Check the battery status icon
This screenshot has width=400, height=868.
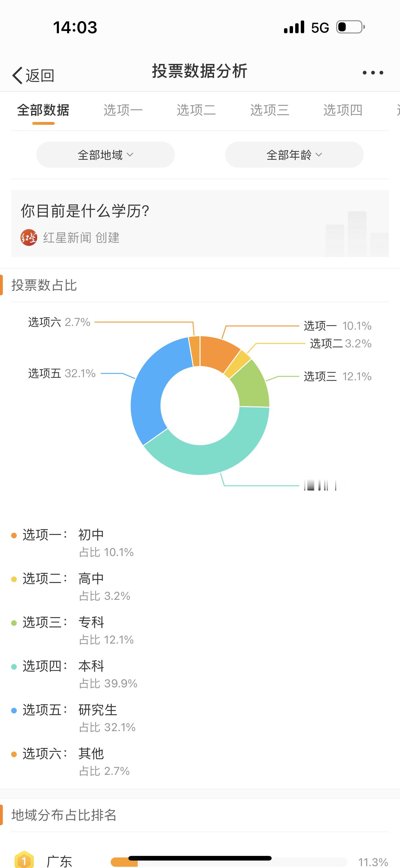(350, 27)
